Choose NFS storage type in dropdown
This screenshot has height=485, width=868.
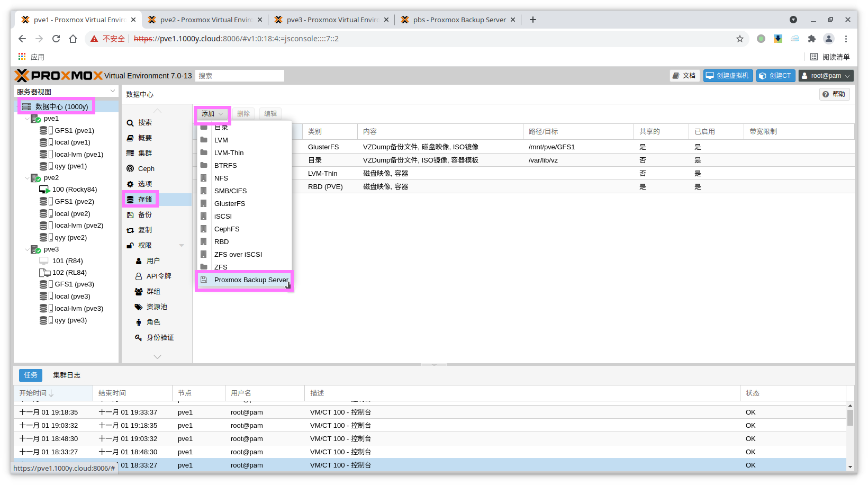(x=221, y=178)
